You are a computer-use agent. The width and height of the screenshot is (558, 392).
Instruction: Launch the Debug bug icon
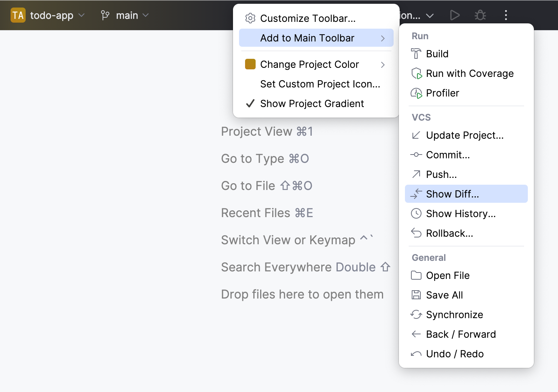point(480,15)
